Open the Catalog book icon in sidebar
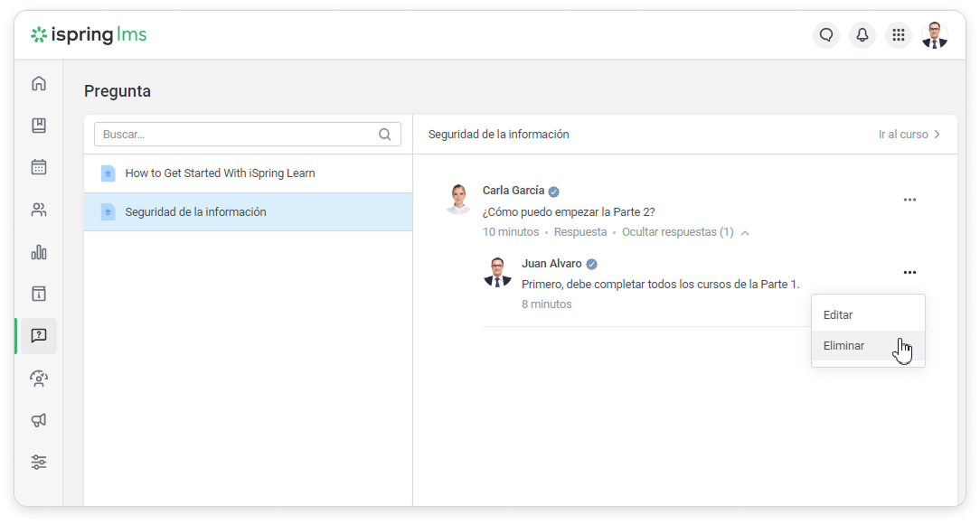Screen dimensions: 980x524 click(x=39, y=126)
